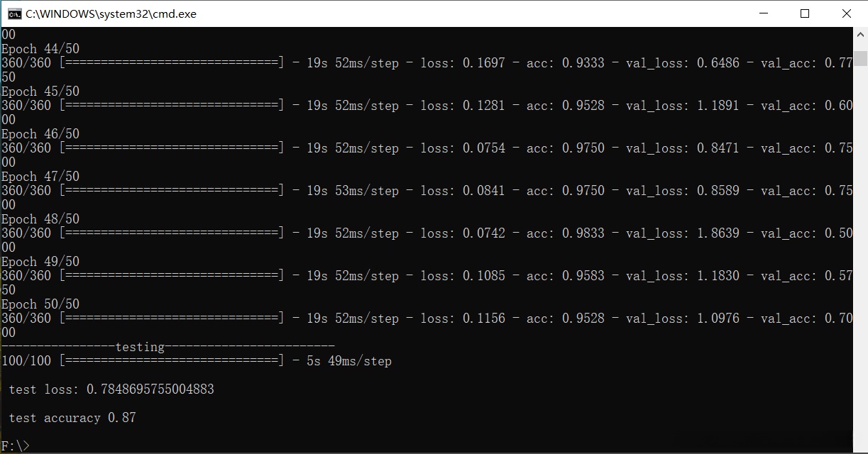Viewport: 868px width, 454px height.
Task: Click the Epoch 48/50 acc 0.9833 value
Action: (583, 233)
